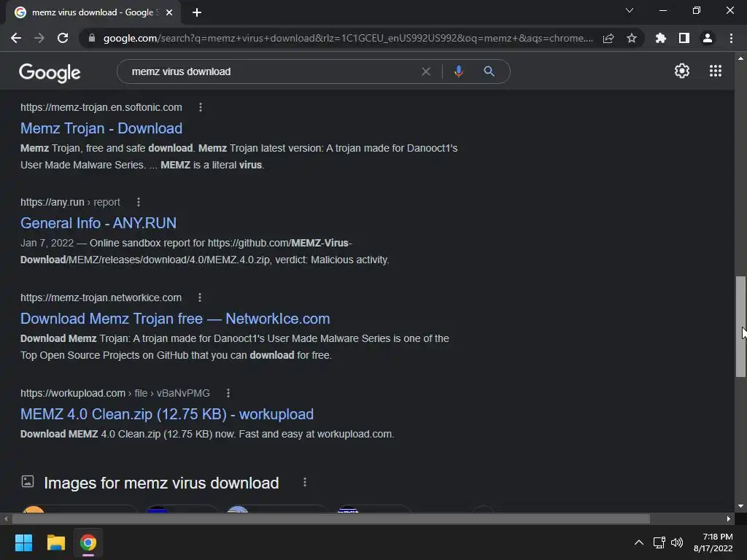The image size is (747, 560).
Task: Click https://any.run report breadcrumb
Action: (71, 203)
